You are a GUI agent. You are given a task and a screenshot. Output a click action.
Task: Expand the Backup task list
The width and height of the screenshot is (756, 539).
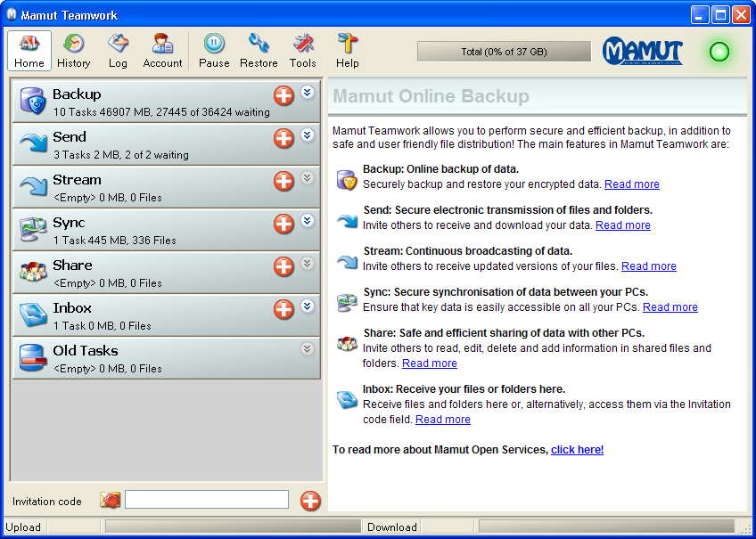pyautogui.click(x=307, y=92)
